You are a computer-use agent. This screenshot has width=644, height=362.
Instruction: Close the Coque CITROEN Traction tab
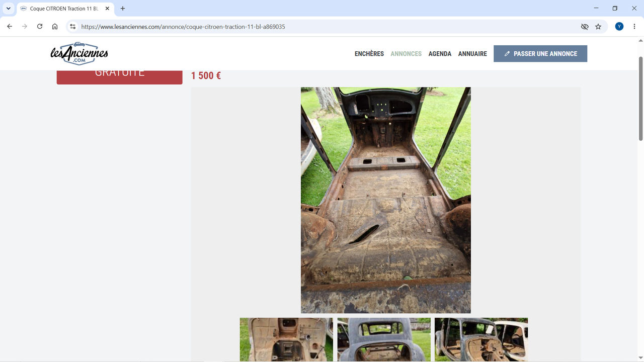[107, 9]
